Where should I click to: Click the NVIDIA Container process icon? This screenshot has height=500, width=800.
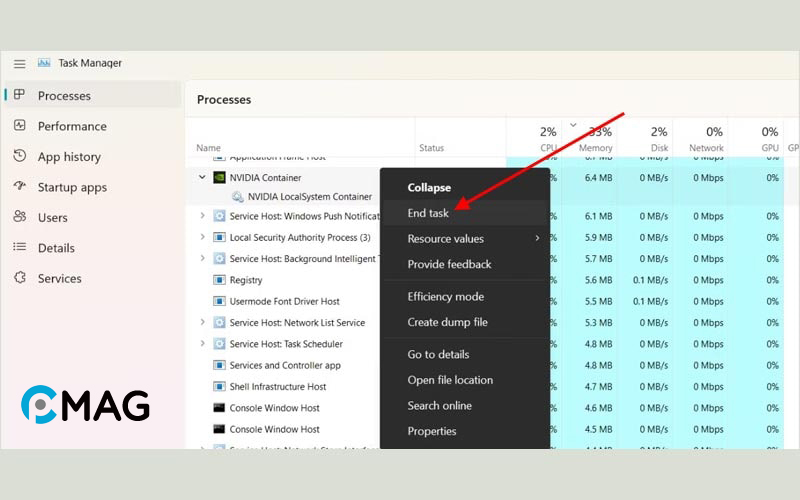click(220, 177)
